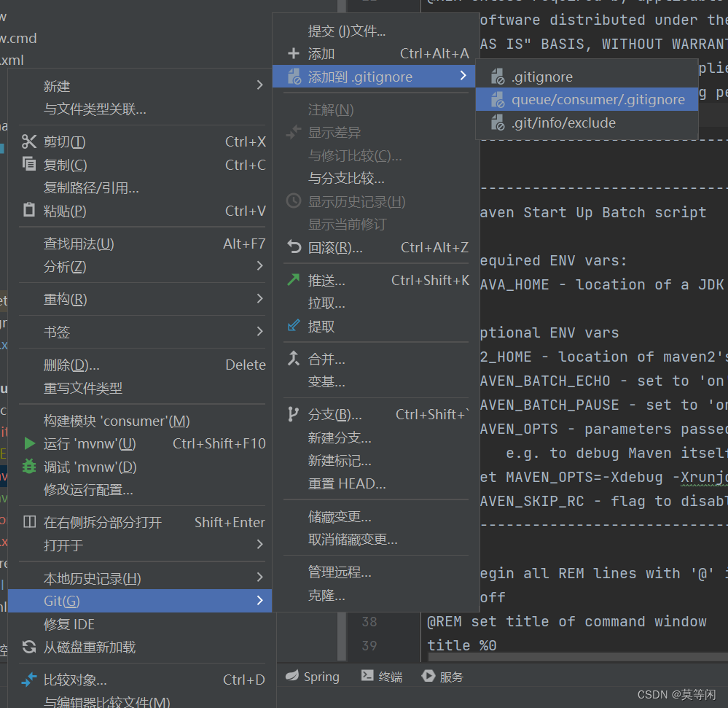
Task: Click the Rollback undo arrow icon
Action: (293, 247)
